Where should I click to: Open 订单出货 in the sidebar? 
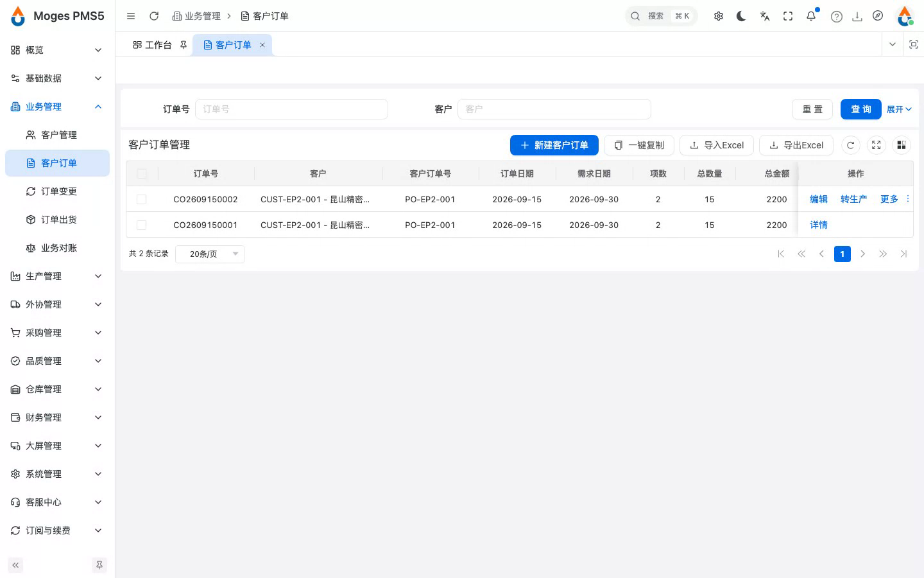click(x=57, y=220)
